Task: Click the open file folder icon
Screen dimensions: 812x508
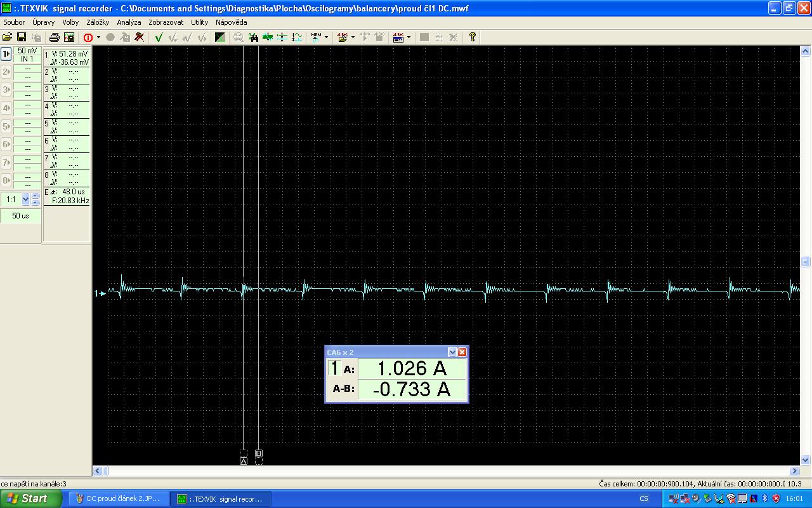Action: click(8, 37)
